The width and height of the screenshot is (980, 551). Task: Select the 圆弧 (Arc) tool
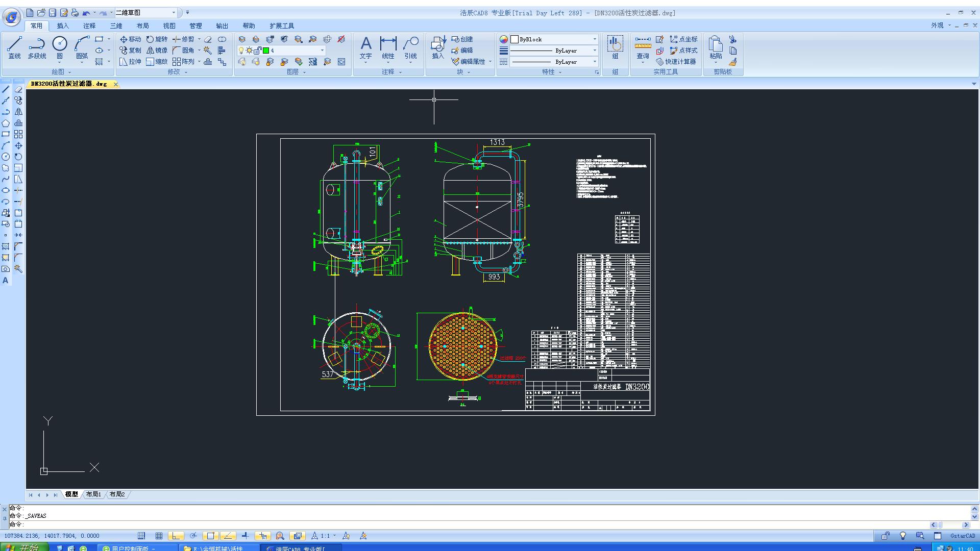[82, 45]
